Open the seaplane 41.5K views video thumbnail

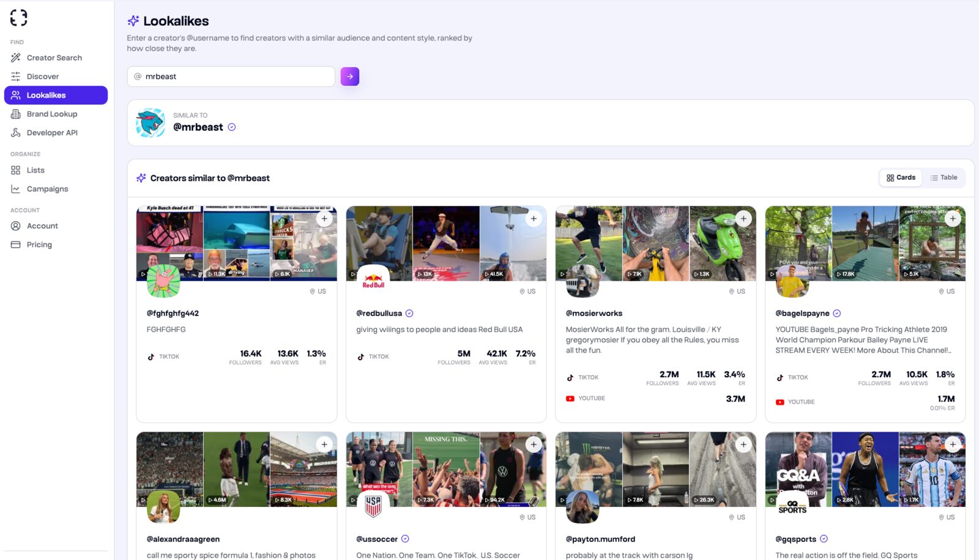(x=513, y=243)
